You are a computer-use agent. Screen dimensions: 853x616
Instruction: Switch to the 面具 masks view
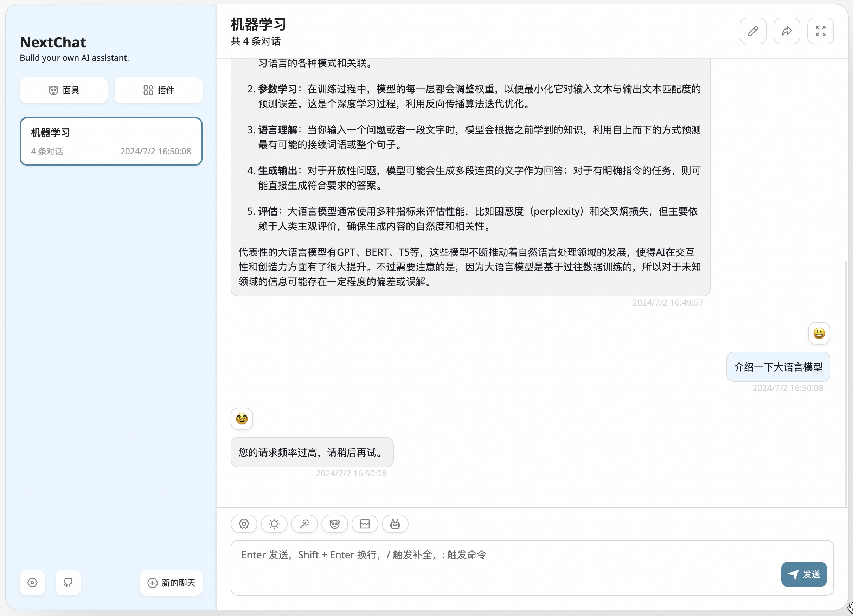point(63,90)
